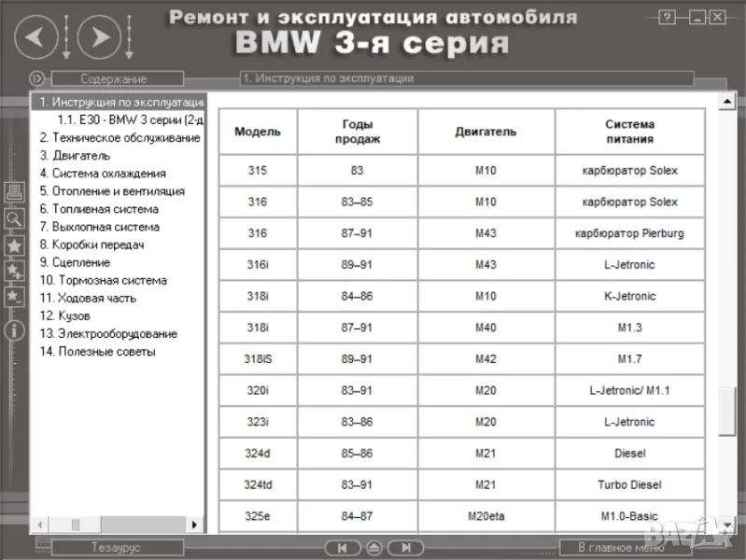The height and width of the screenshot is (560, 746).
Task: Click the forward navigation arrow button
Action: pyautogui.click(x=99, y=36)
